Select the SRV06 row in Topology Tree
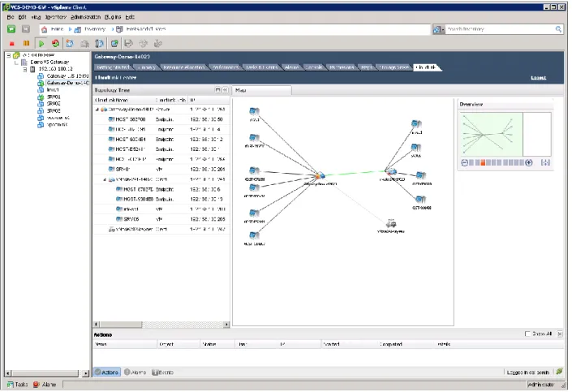 (x=161, y=219)
